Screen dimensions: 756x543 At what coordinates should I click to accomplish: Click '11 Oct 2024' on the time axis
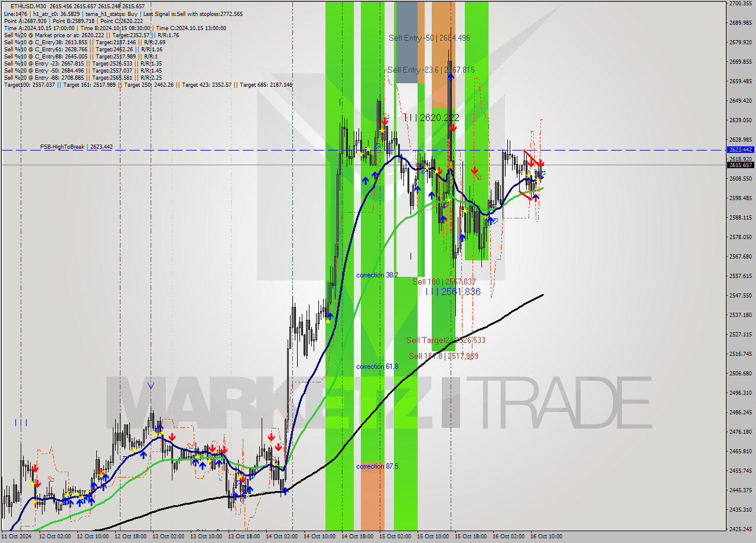[x=15, y=537]
